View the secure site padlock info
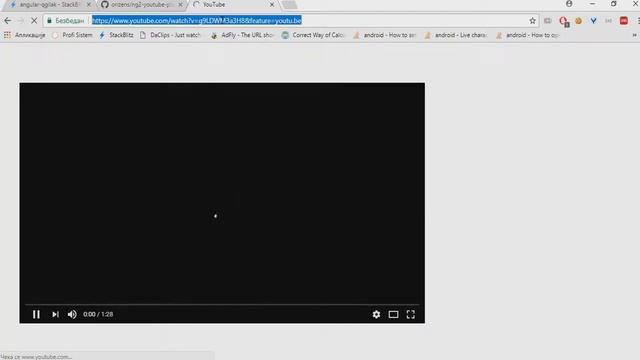 [x=49, y=20]
